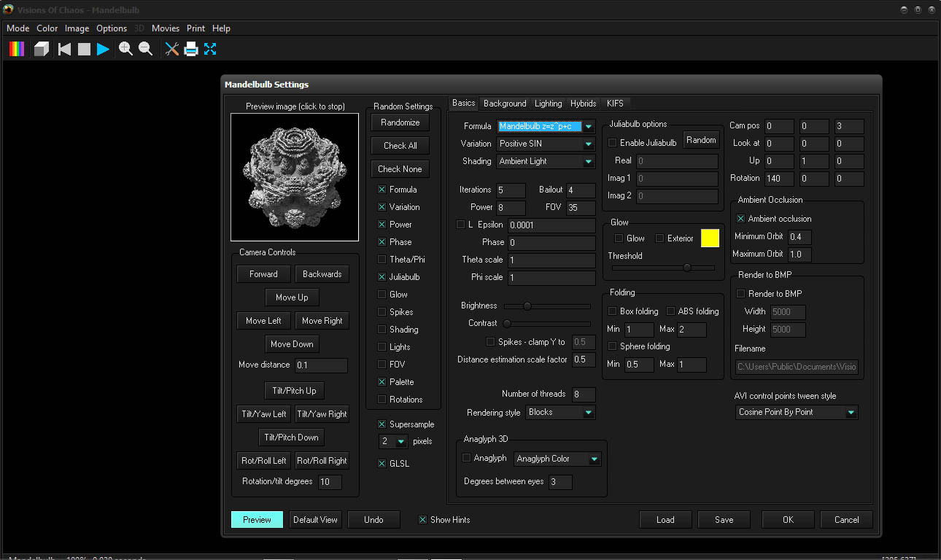The image size is (941, 560).
Task: Toggle the GLSL checkbox
Action: 382,464
